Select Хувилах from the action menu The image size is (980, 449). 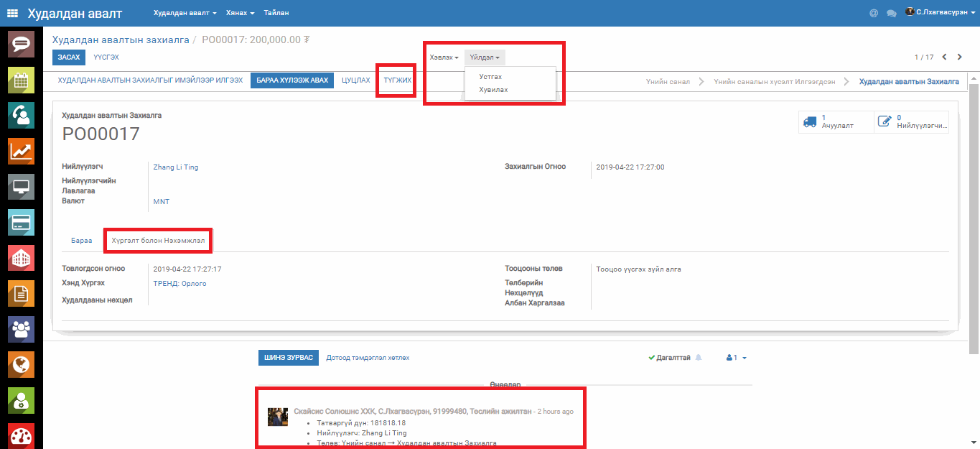(x=493, y=90)
